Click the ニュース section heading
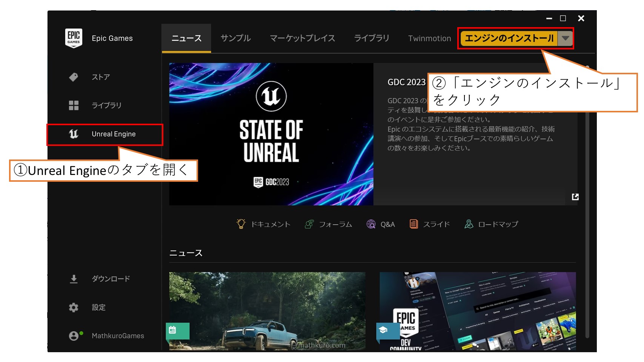The width and height of the screenshot is (644, 362). (x=186, y=253)
